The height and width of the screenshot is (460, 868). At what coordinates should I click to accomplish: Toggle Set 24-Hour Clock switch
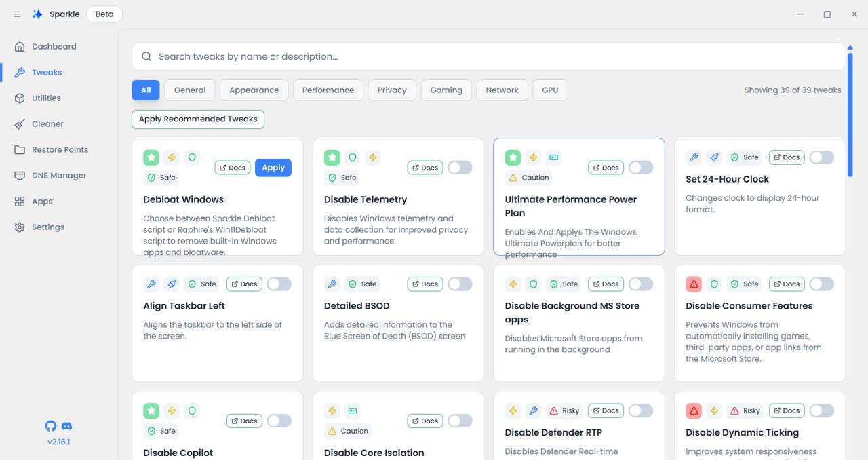point(822,157)
